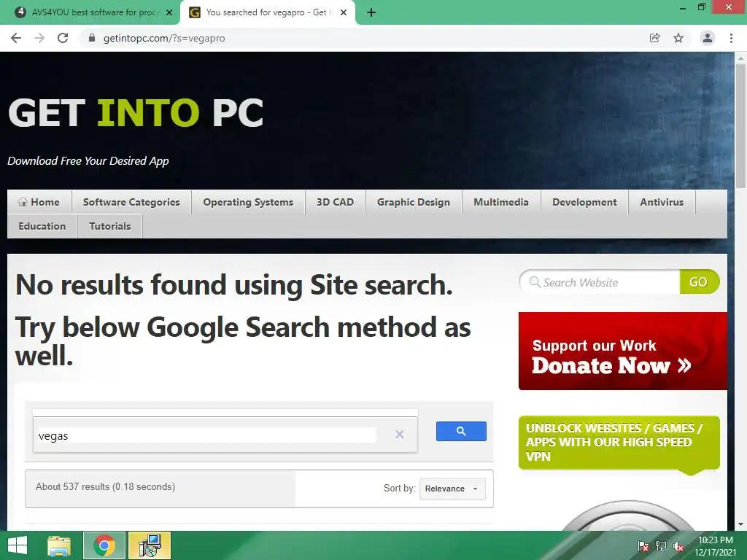Click the browser back arrow
The width and height of the screenshot is (747, 560).
16,38
